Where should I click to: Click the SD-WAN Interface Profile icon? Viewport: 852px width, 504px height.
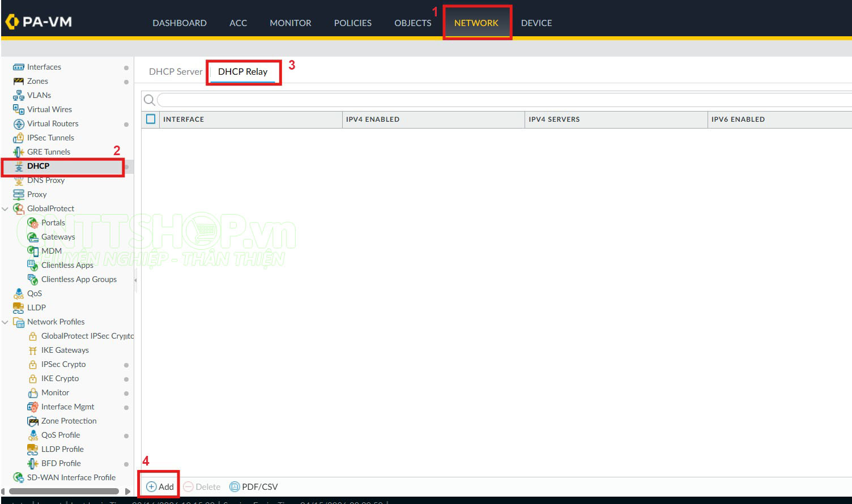[x=19, y=477]
